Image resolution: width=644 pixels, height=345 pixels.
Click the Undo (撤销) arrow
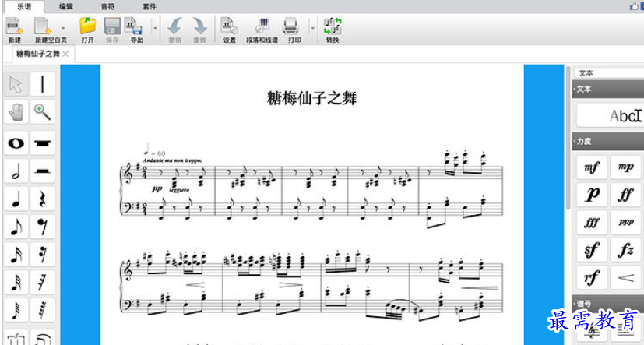point(175,26)
